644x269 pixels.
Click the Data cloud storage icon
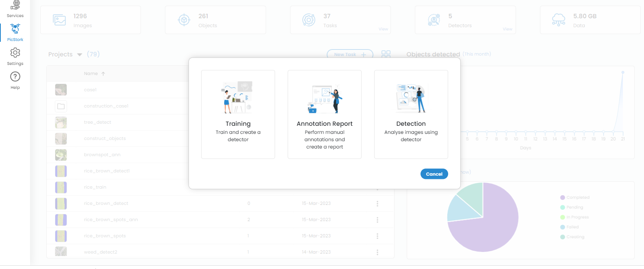559,20
